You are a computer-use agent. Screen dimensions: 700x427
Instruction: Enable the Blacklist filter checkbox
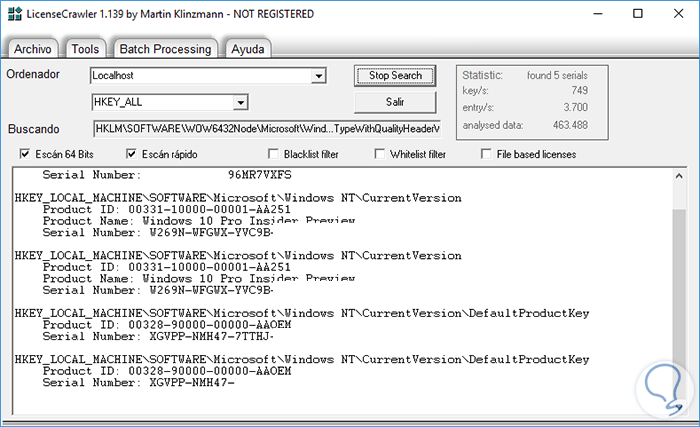pos(273,154)
